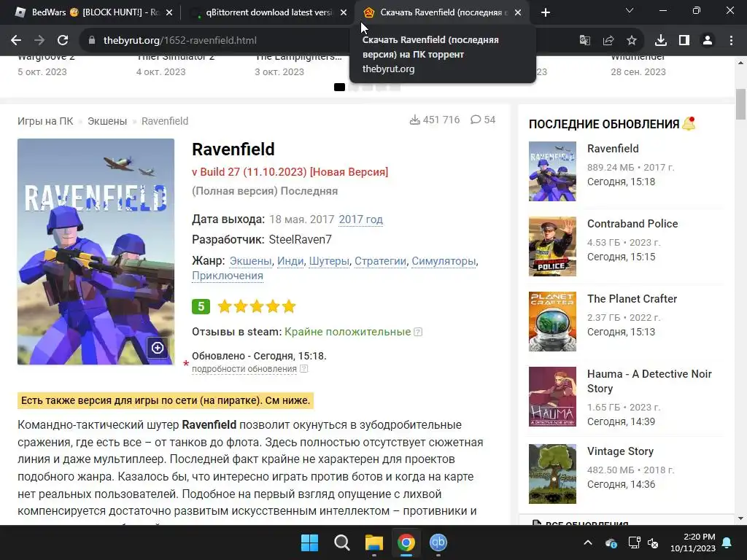Viewport: 747px width, 560px height.
Task: Open Windows taskbar search
Action: click(341, 542)
